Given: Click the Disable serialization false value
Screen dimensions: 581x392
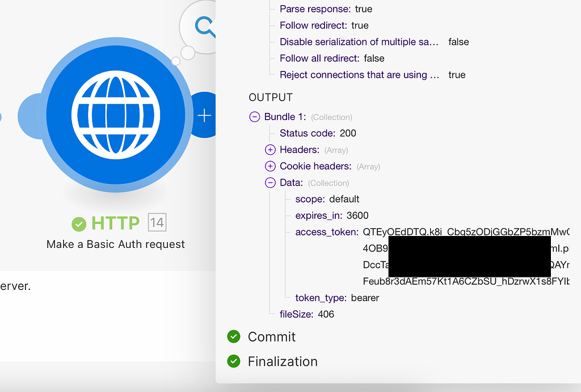Looking at the screenshot, I should pos(458,41).
